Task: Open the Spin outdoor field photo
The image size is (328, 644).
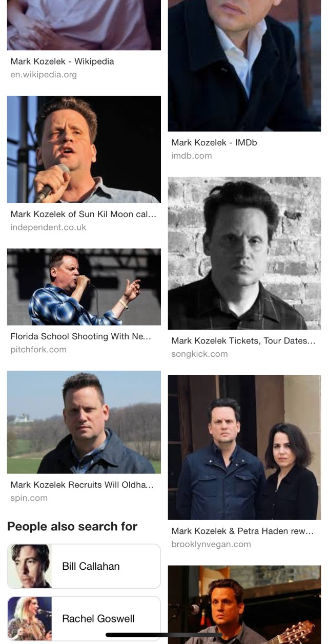Action: pos(84,422)
